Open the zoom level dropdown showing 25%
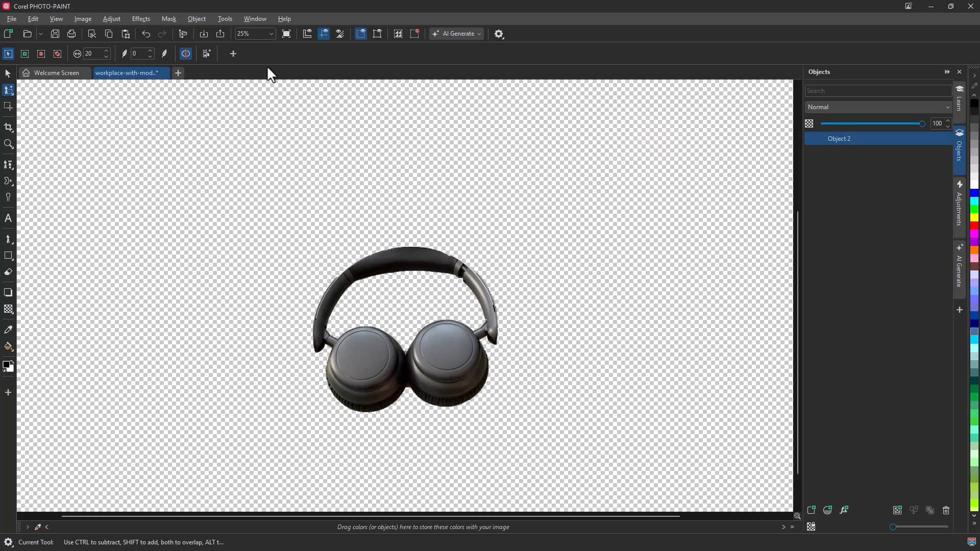 [x=271, y=34]
